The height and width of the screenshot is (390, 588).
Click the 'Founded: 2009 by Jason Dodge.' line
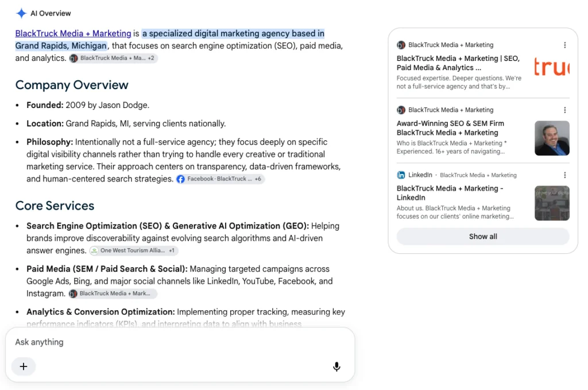coord(88,105)
